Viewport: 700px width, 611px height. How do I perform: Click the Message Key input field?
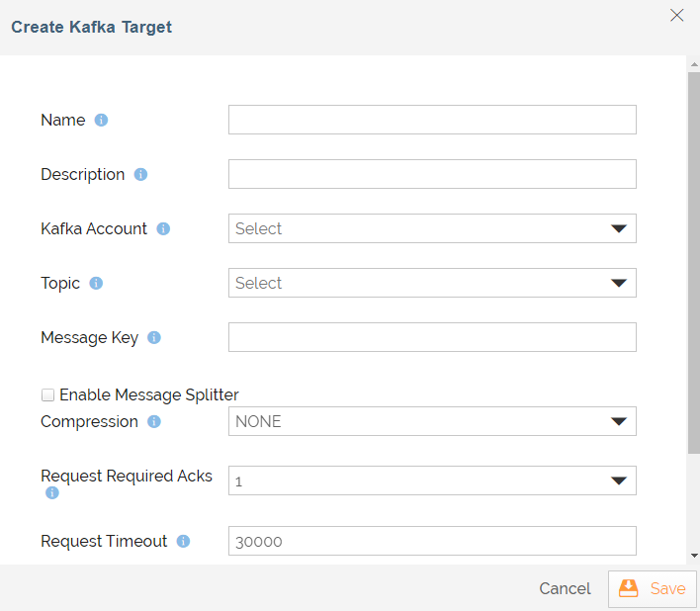(432, 337)
